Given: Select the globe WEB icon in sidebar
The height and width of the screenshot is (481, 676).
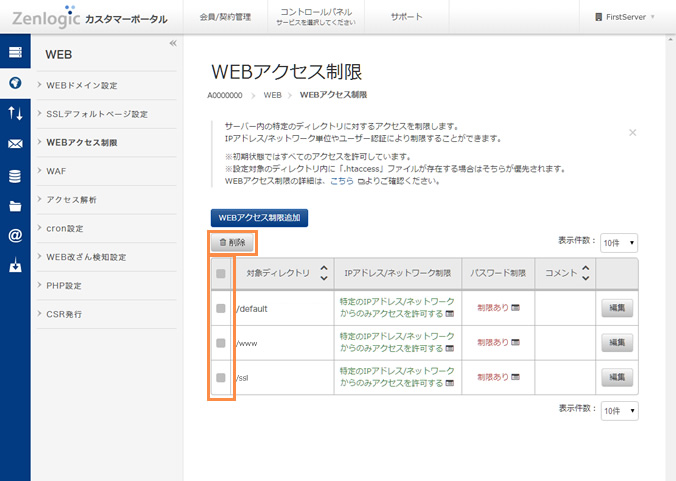Looking at the screenshot, I should [15, 83].
